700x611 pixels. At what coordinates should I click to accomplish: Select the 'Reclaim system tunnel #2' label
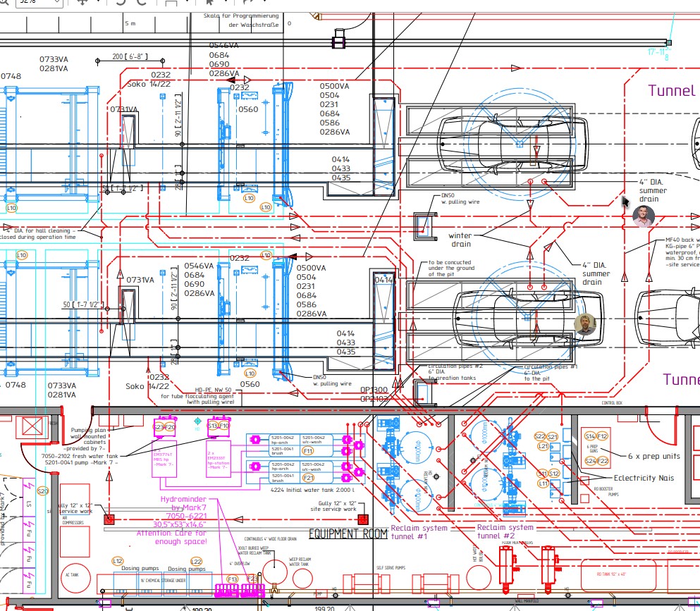click(505, 531)
